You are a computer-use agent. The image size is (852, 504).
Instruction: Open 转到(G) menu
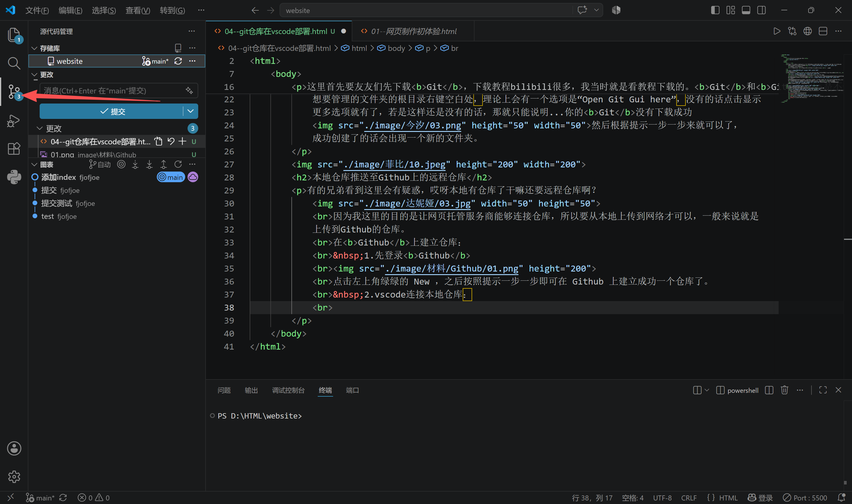(172, 11)
